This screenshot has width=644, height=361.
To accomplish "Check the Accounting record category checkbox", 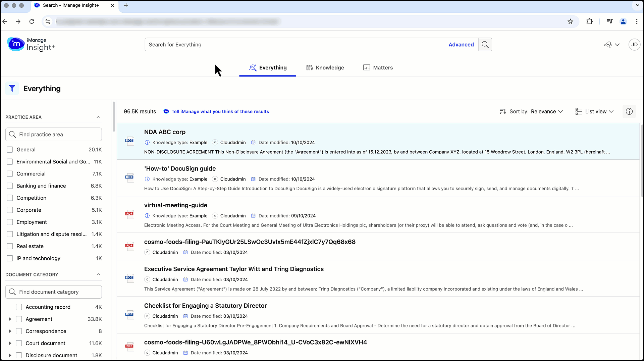I will [x=19, y=307].
